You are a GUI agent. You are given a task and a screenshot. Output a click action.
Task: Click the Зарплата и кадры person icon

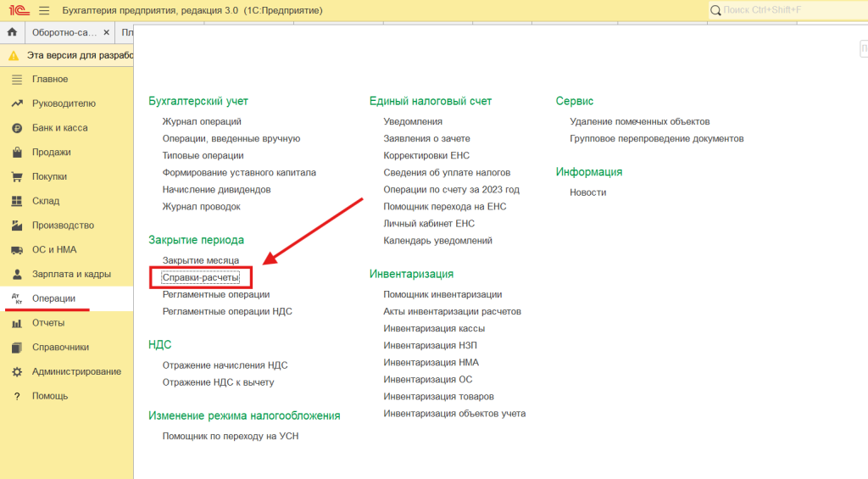click(x=17, y=274)
